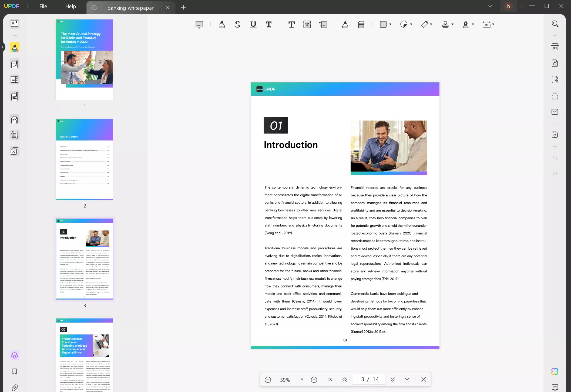Toggle the attachments panel paperclip
Viewport: 571px width, 392px height.
coord(15,388)
